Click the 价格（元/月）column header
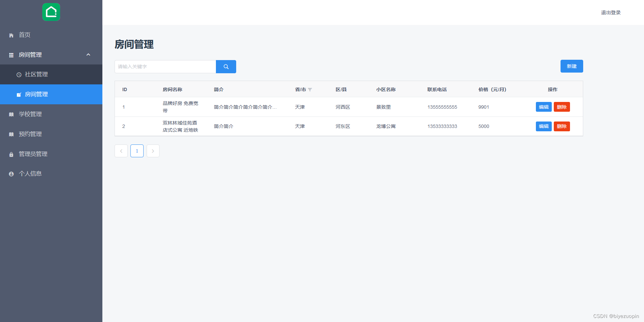 492,89
